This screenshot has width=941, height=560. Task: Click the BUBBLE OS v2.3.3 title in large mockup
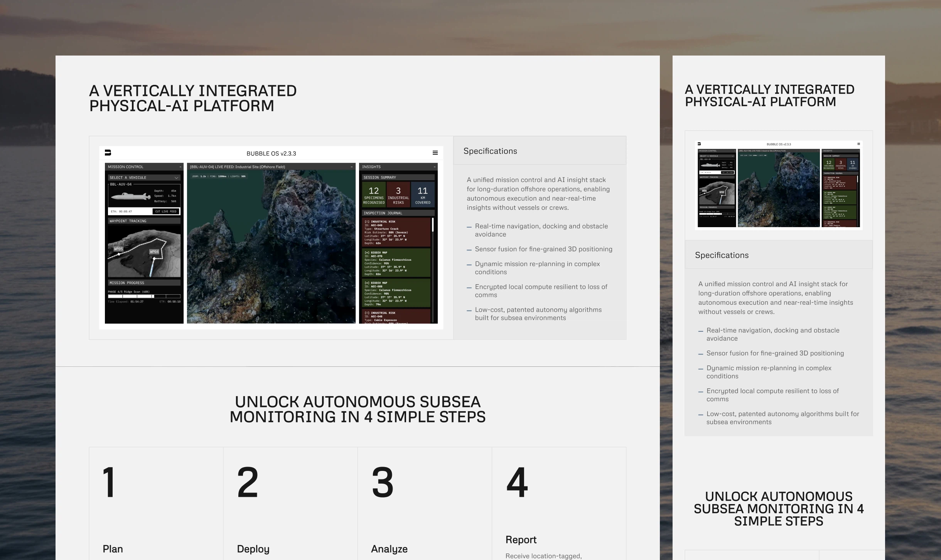point(271,153)
